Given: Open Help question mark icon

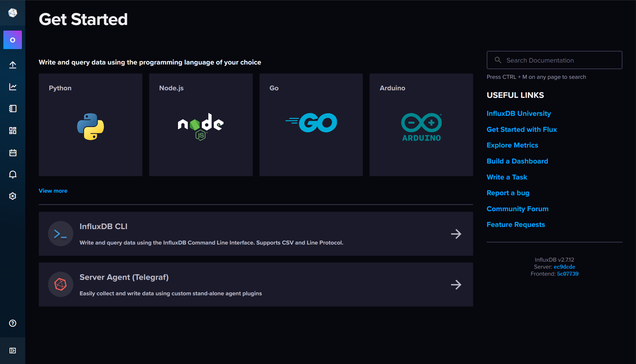Looking at the screenshot, I should coord(13,323).
